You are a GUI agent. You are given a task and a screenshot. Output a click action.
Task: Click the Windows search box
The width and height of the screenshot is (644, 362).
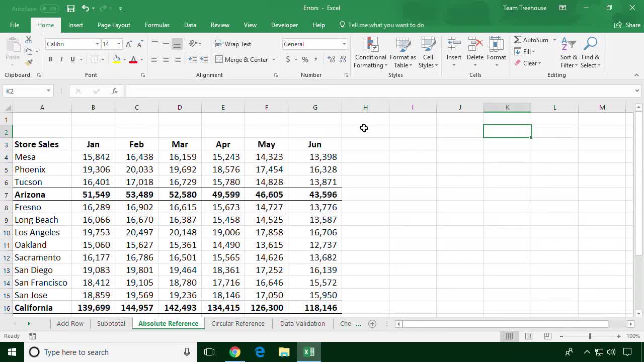point(112,352)
